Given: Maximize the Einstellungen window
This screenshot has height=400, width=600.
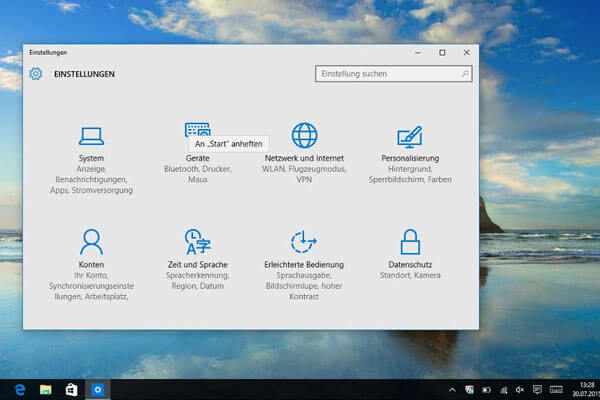Looking at the screenshot, I should [x=442, y=52].
